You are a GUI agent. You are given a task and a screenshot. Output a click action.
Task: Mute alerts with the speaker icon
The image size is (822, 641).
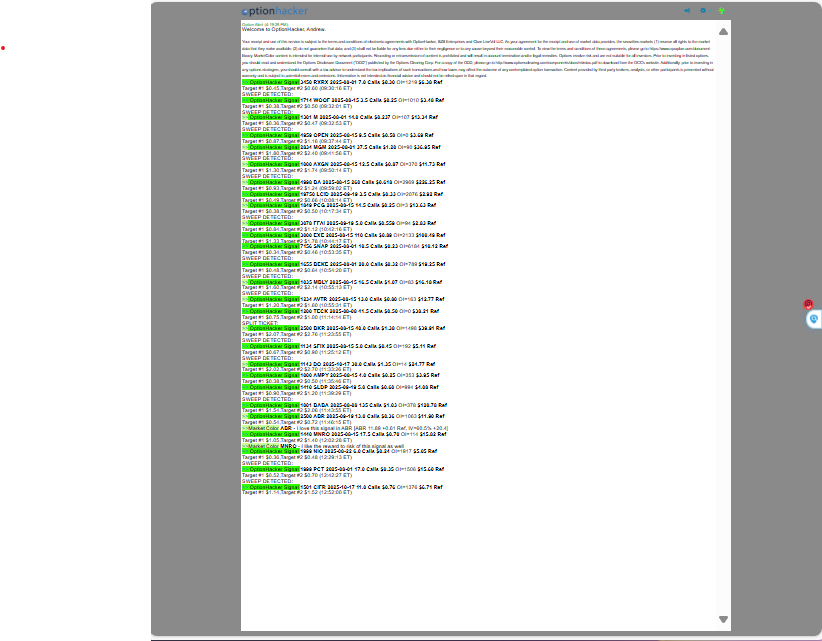pyautogui.click(x=687, y=11)
